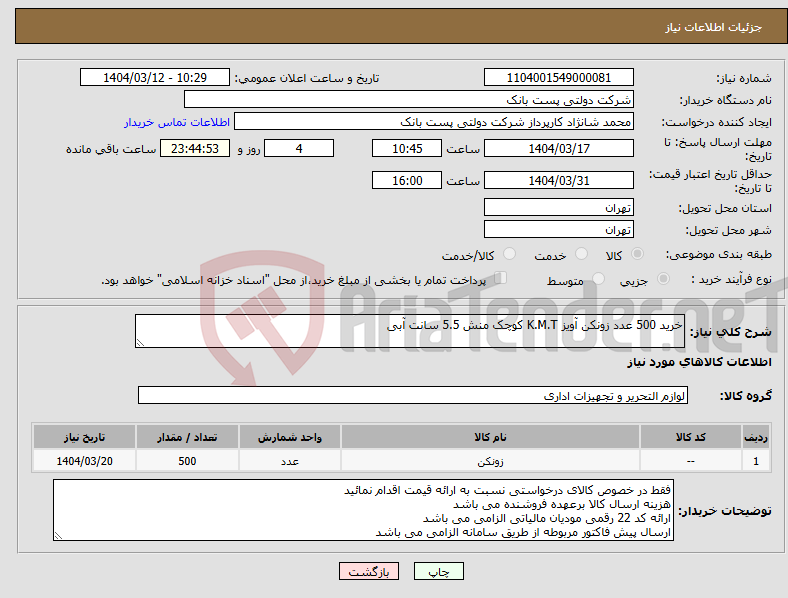
Task: Click the واحد شمارش column header
Action: [290, 437]
